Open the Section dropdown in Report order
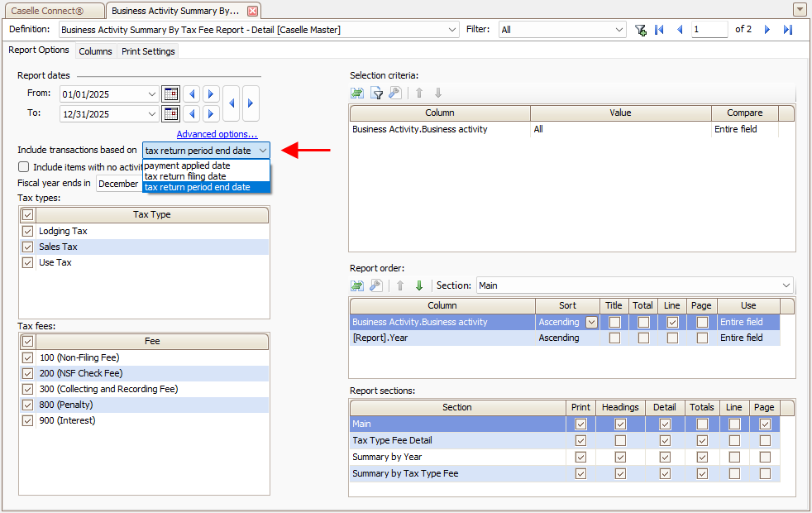 [x=785, y=285]
